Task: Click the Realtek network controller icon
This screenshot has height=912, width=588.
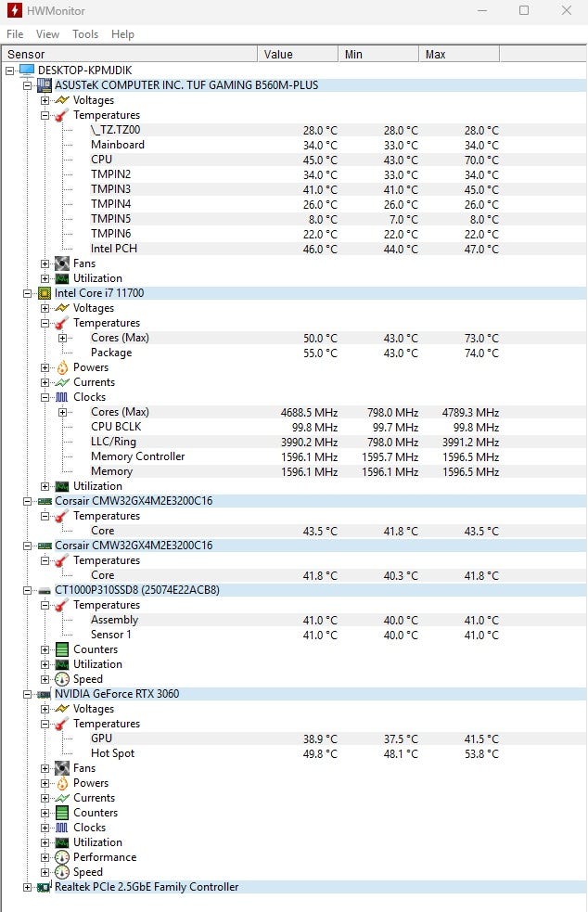Action: tap(45, 887)
